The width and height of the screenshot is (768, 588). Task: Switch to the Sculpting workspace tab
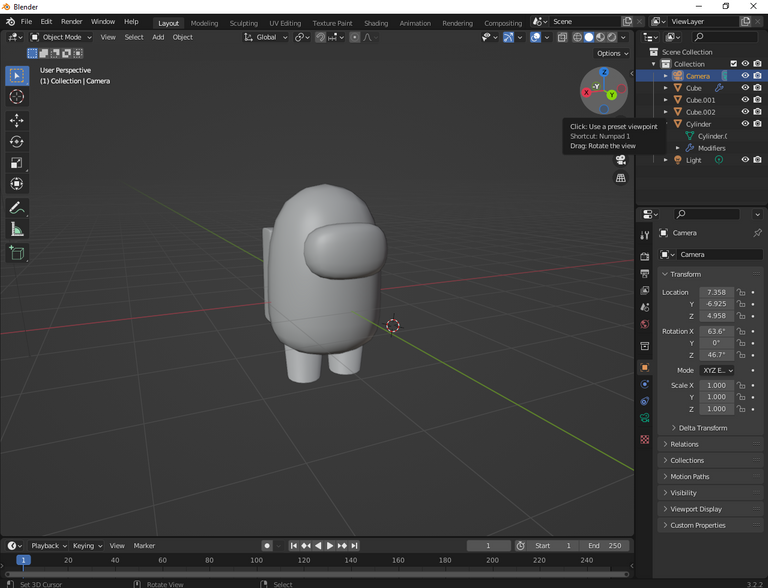[243, 23]
